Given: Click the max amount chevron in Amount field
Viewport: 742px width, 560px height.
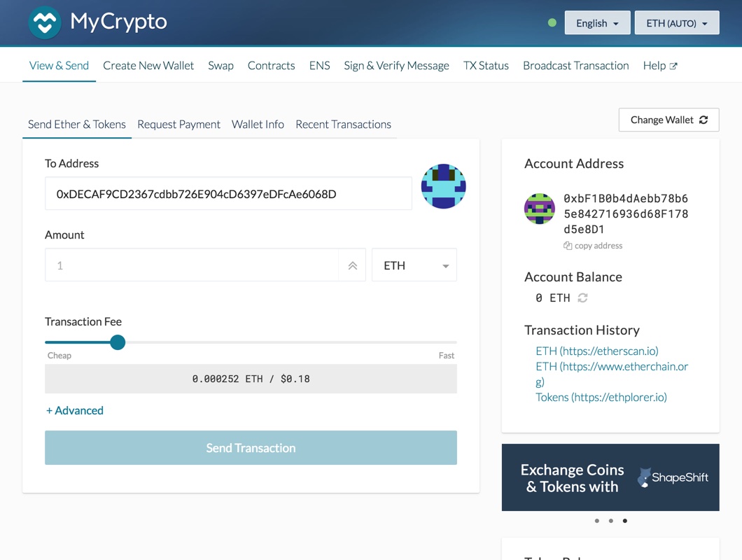Looking at the screenshot, I should pos(352,265).
